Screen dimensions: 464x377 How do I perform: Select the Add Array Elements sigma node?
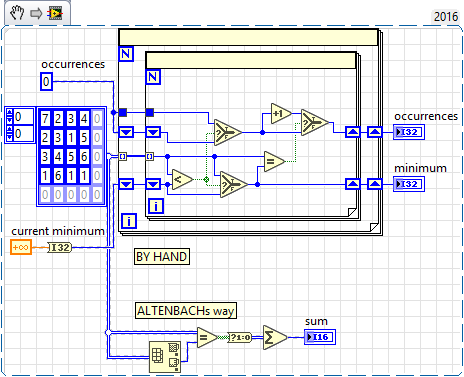coord(275,337)
